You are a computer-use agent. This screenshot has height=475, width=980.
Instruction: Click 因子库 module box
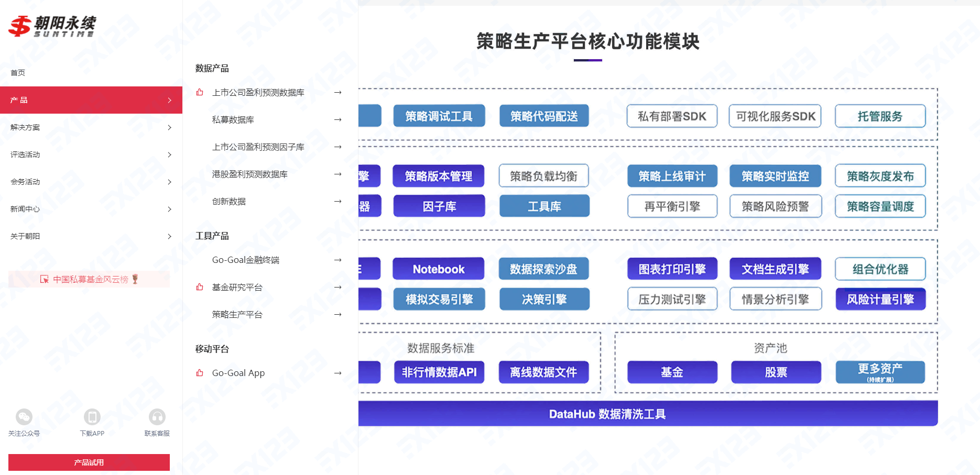tap(439, 206)
